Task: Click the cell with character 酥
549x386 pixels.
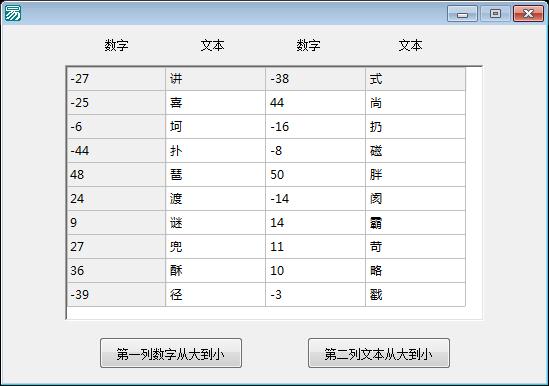Action: pyautogui.click(x=215, y=271)
